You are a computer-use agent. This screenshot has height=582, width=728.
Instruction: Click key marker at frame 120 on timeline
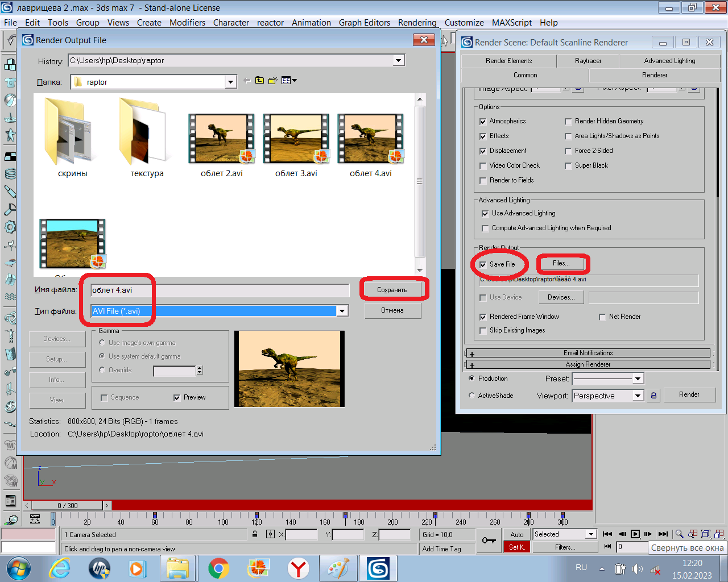pos(257,516)
